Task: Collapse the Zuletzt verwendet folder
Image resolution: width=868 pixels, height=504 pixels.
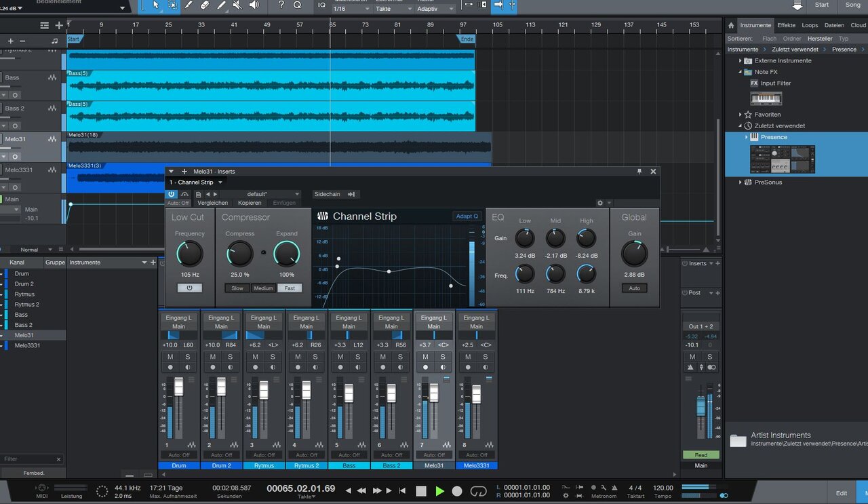Action: coord(741,126)
